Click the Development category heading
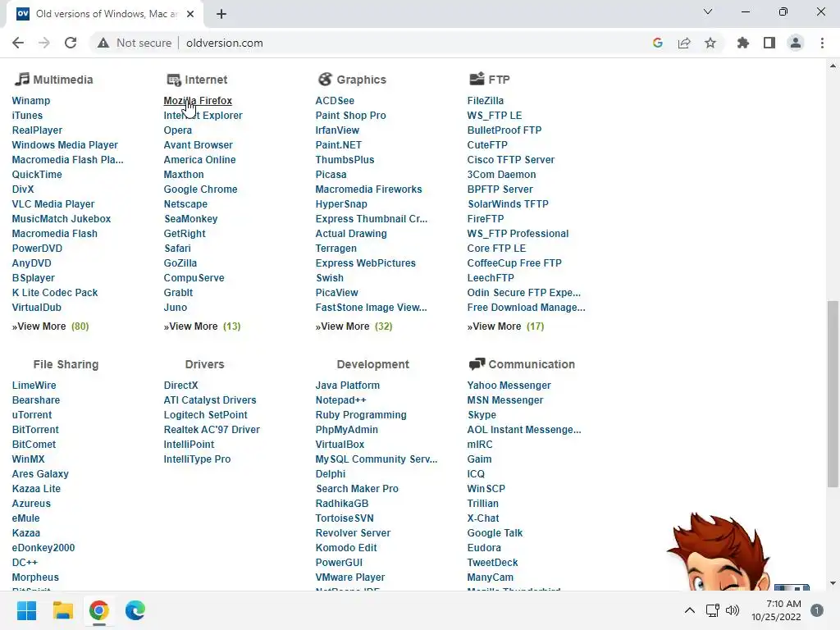This screenshot has height=630, width=840. point(373,364)
